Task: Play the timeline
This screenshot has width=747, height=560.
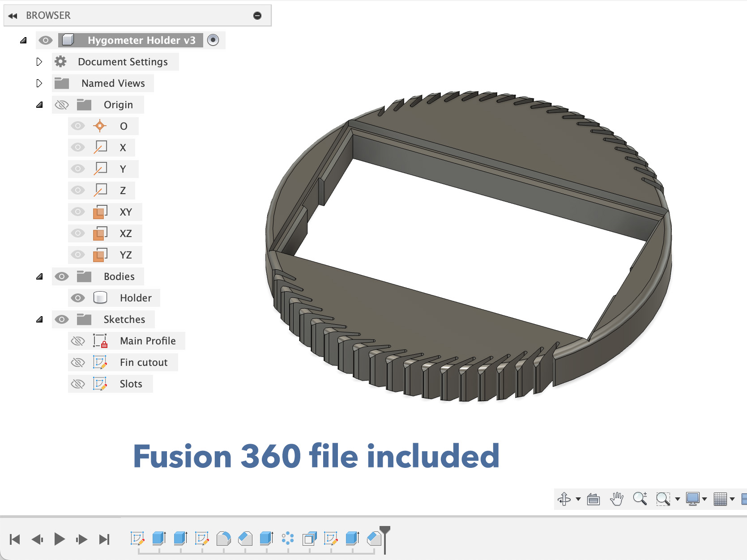Action: pos(59,539)
